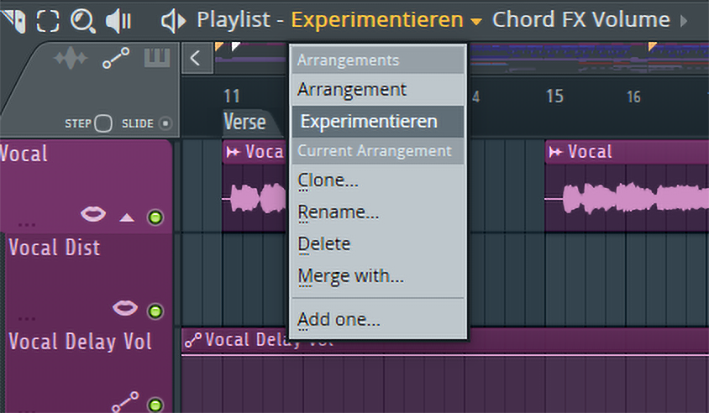709x413 pixels.
Task: Expand the Vocal track group triangle
Action: tap(126, 217)
